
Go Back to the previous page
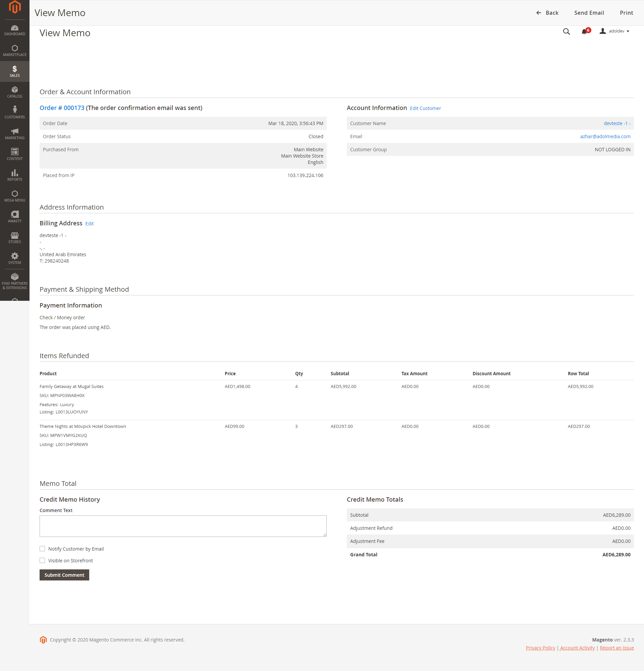[547, 13]
